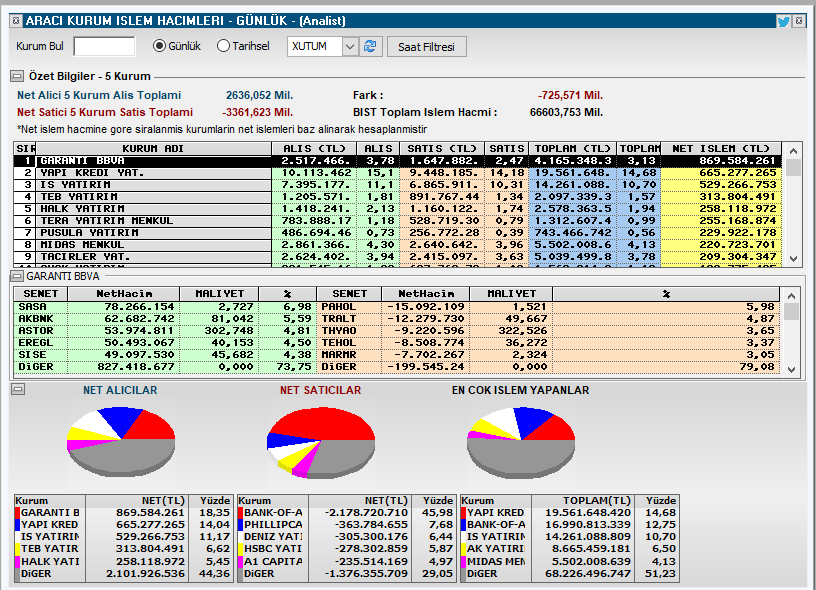Click the BANK-OF-A net sellers row
The image size is (816, 590).
click(x=346, y=513)
